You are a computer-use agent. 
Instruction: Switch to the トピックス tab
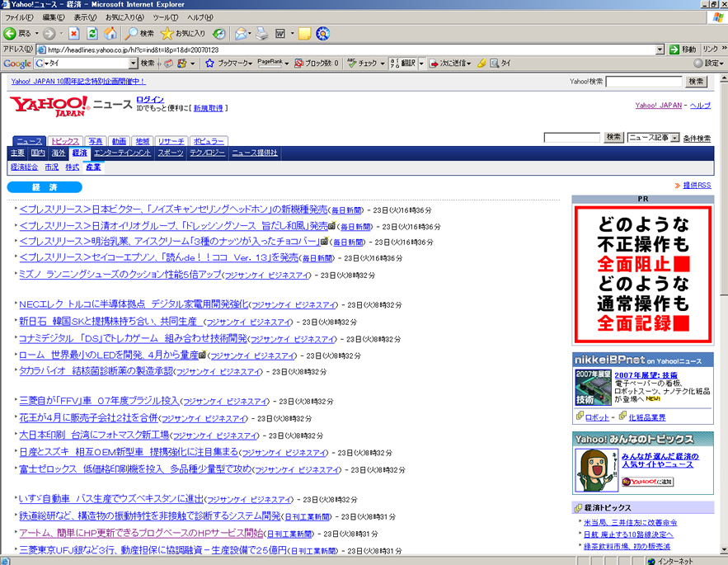coord(65,141)
